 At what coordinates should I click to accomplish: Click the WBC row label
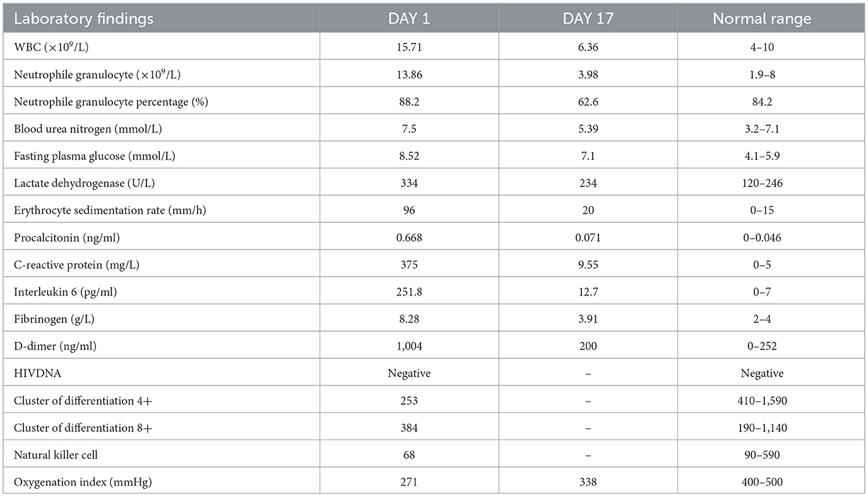click(x=53, y=47)
